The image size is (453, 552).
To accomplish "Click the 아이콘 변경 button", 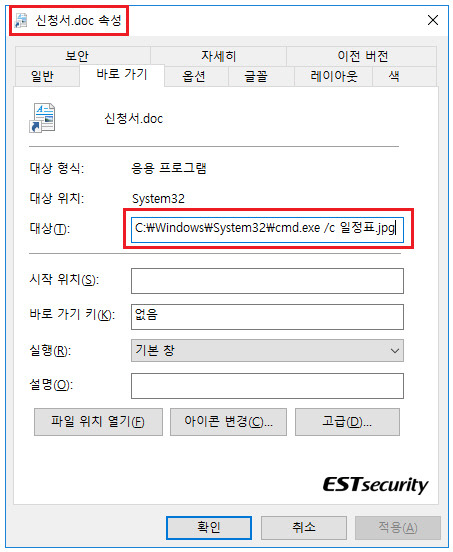I will 228,422.
